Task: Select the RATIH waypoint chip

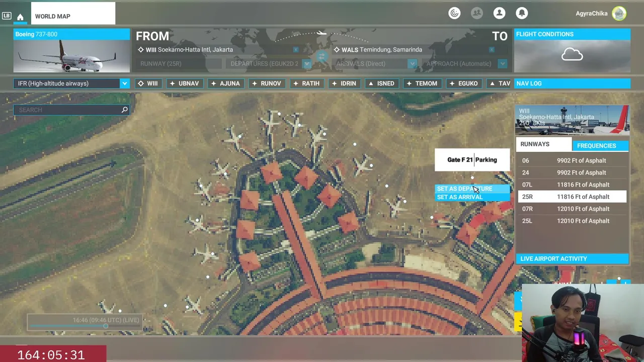Action: pyautogui.click(x=306, y=83)
